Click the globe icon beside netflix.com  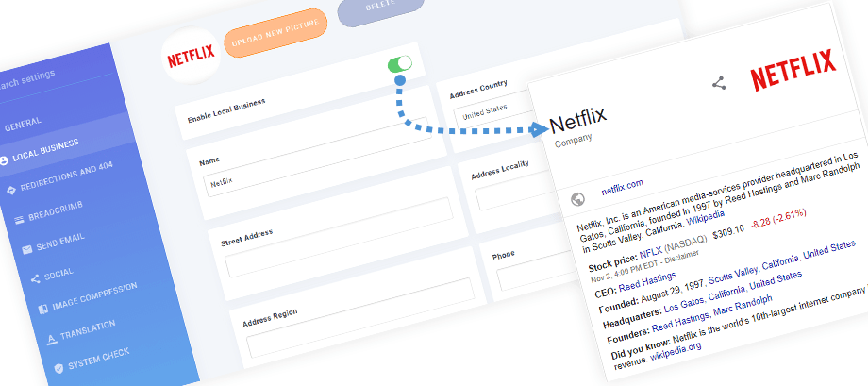pyautogui.click(x=578, y=198)
